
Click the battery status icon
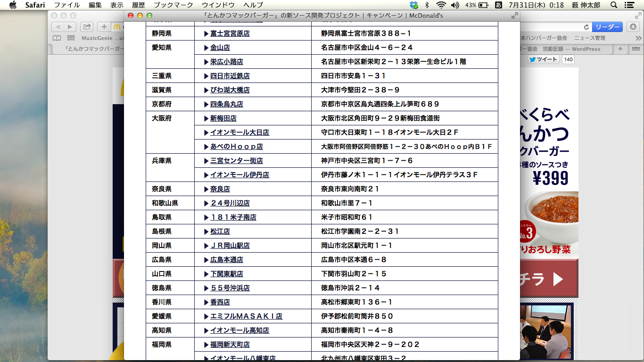tap(483, 5)
